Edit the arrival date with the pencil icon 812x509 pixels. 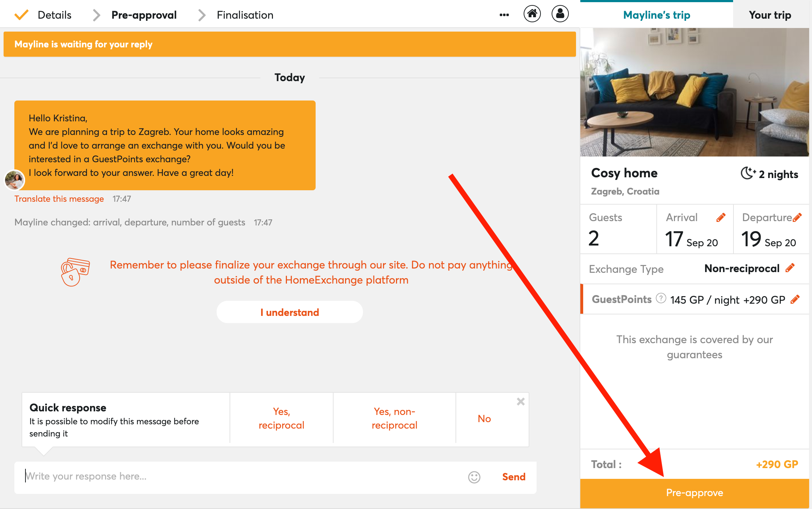coord(720,217)
